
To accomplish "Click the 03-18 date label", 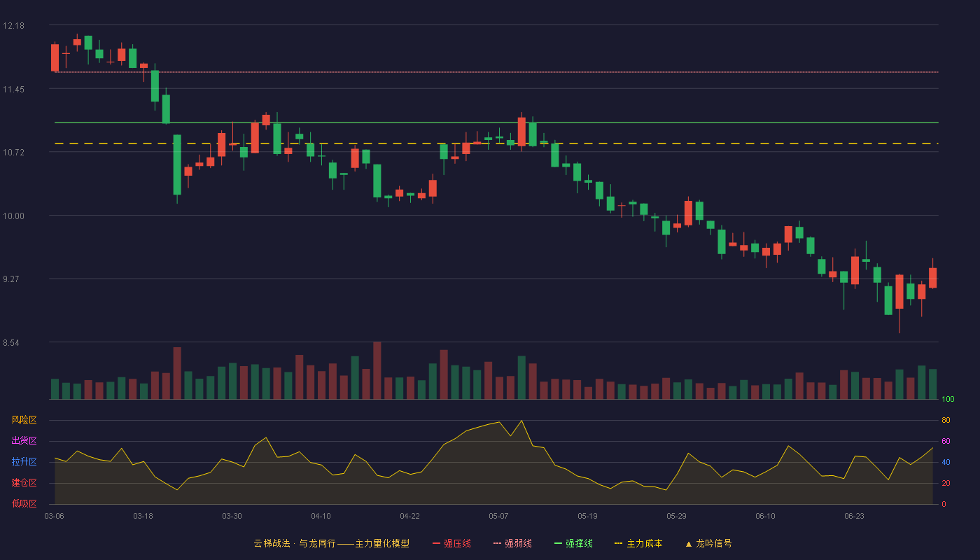I will click(x=143, y=516).
